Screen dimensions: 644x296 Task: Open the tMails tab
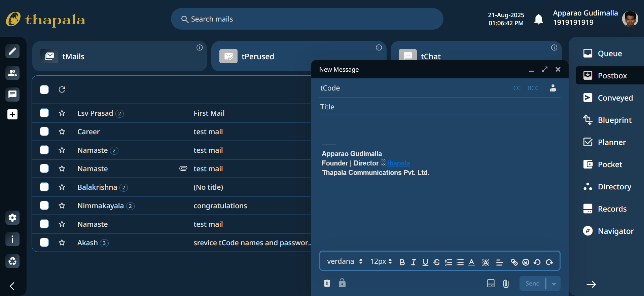coord(120,56)
